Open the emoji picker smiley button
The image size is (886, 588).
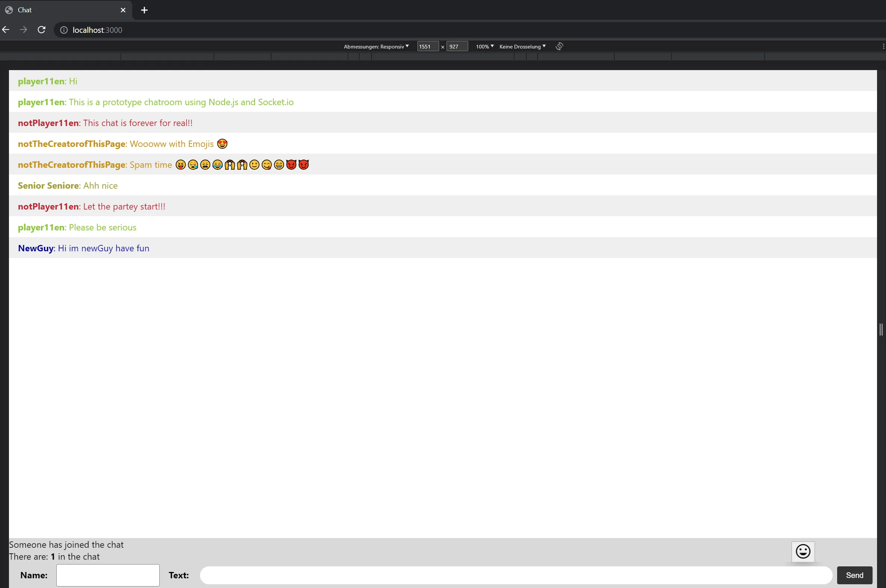803,551
